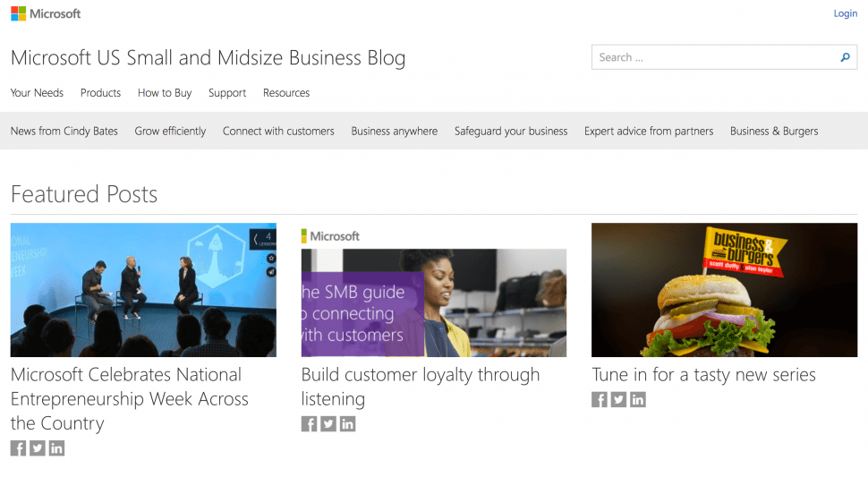Screen dimensions: 868x494
Task: Click the search magnifier icon
Action: coord(845,57)
